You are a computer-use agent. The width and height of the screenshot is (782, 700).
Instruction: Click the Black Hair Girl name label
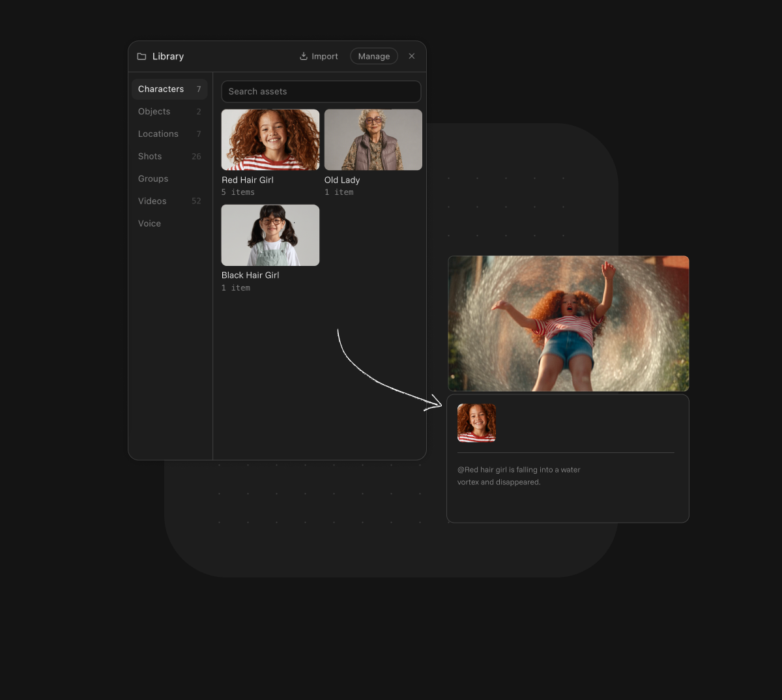[250, 276]
